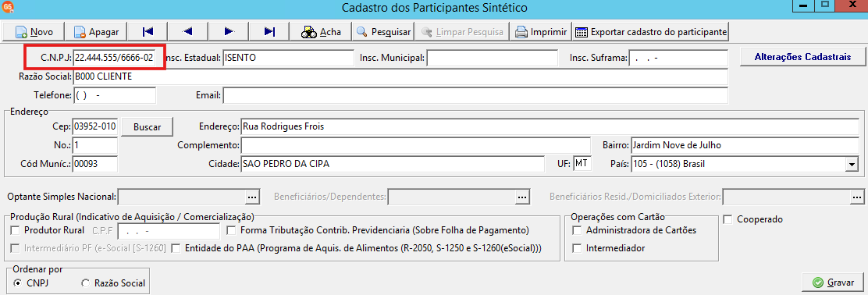Go to next record arrow
This screenshot has height=295, width=868.
coord(228,31)
